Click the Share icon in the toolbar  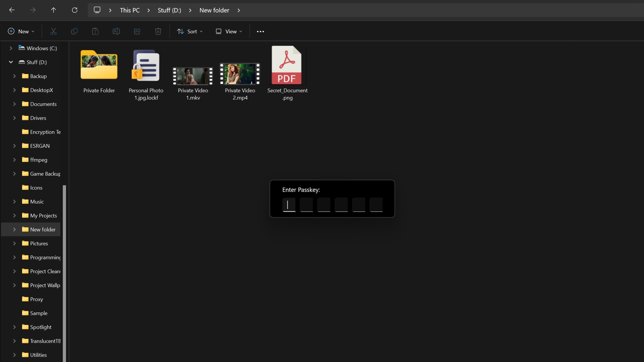(137, 31)
